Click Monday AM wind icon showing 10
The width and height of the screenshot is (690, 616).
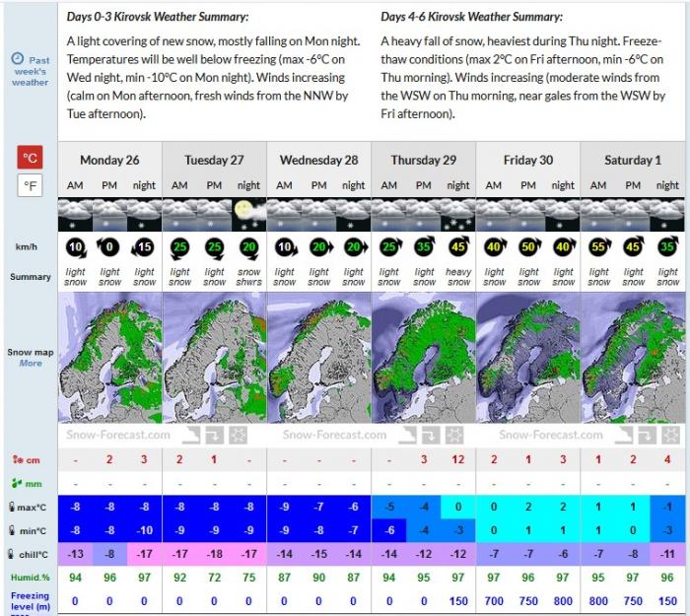pyautogui.click(x=76, y=247)
